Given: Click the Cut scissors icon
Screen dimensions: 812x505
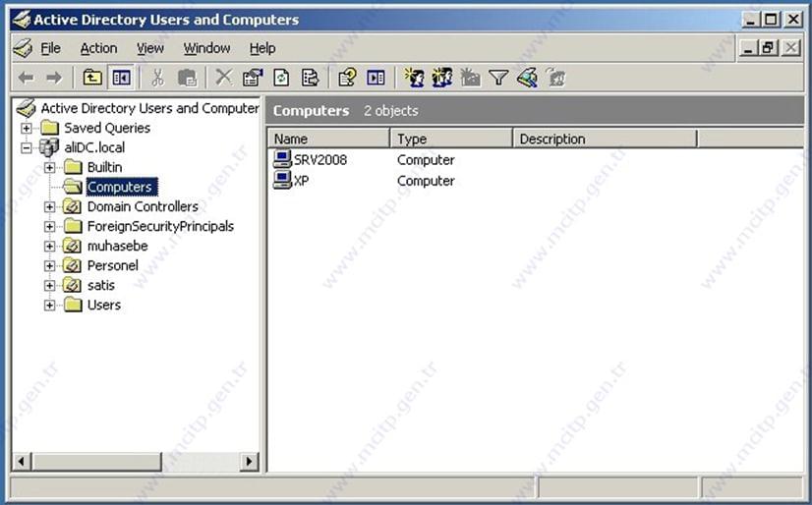Looking at the screenshot, I should 158,79.
